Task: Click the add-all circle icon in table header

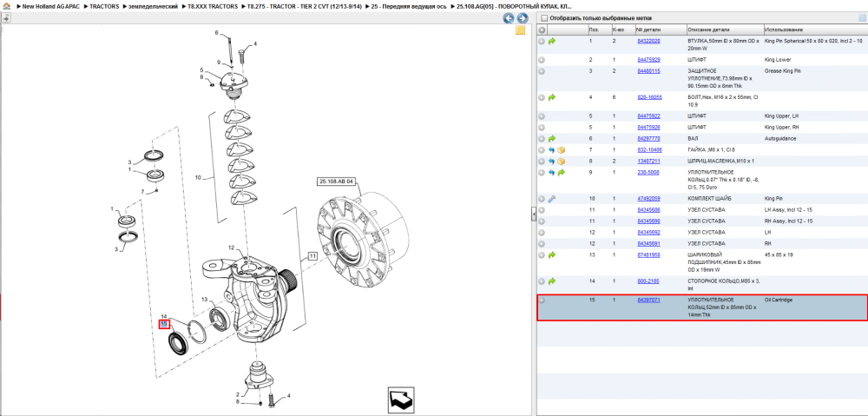Action: 542,30
